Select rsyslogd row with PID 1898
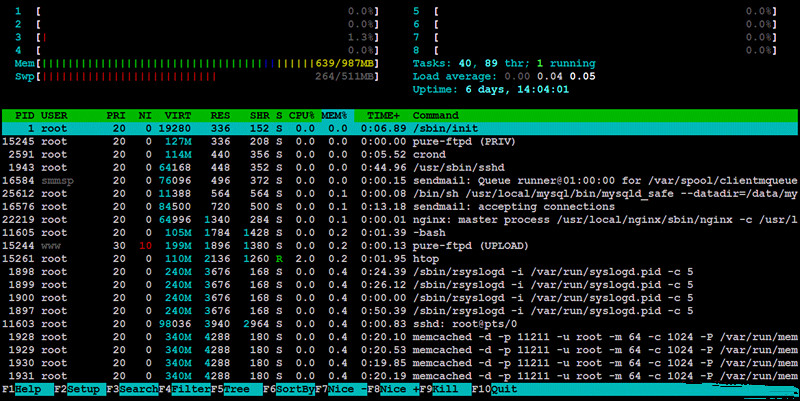800x401 pixels. tap(399, 272)
